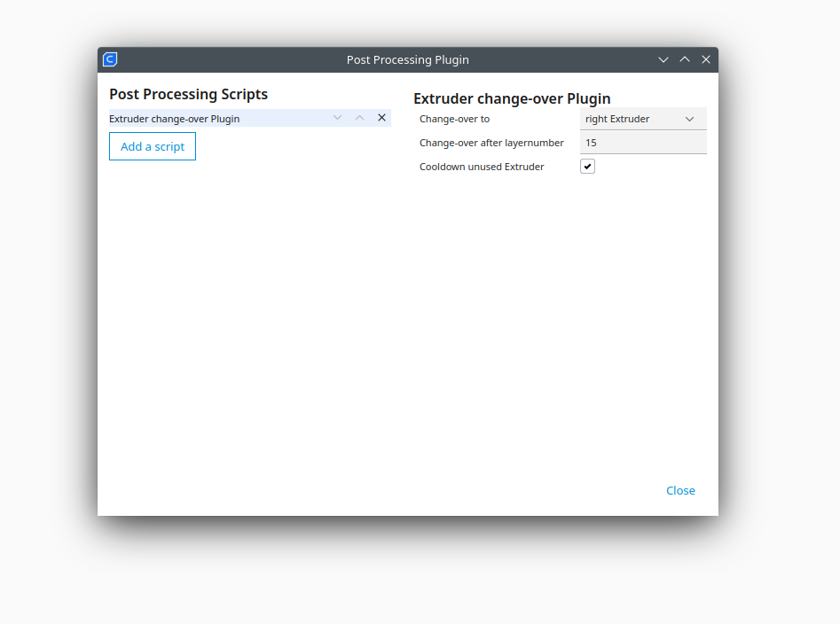Click the move script up arrow icon
The height and width of the screenshot is (624, 840).
pos(359,117)
